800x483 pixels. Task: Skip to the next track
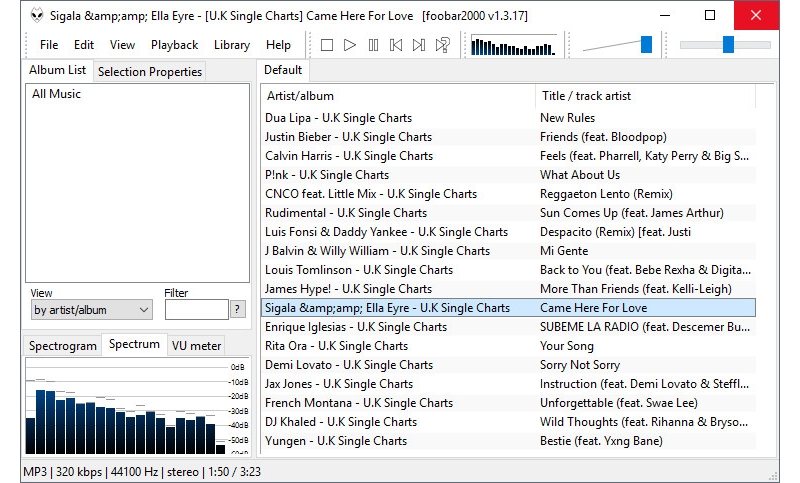419,45
